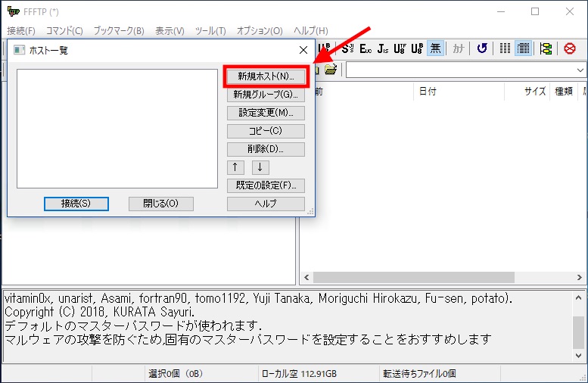
Task: Click the 'デフォルトのマスターパスワードが使われます.' log line
Action: pos(132,325)
